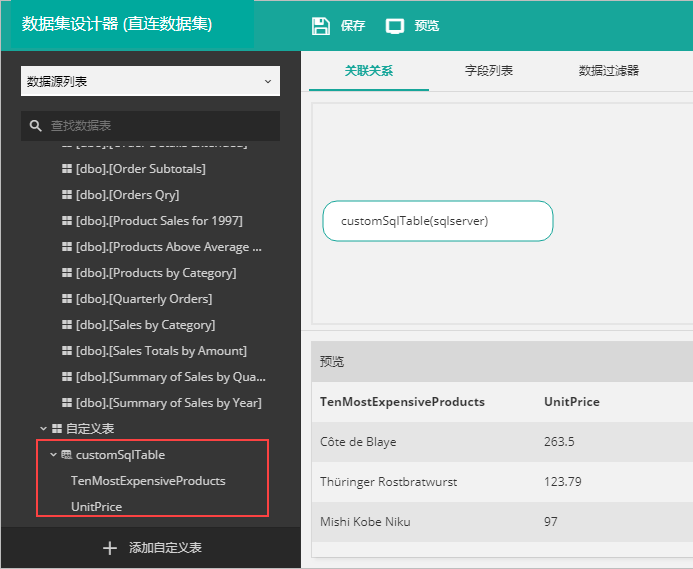This screenshot has height=569, width=693.
Task: Click the preview monitor icon
Action: [x=395, y=25]
